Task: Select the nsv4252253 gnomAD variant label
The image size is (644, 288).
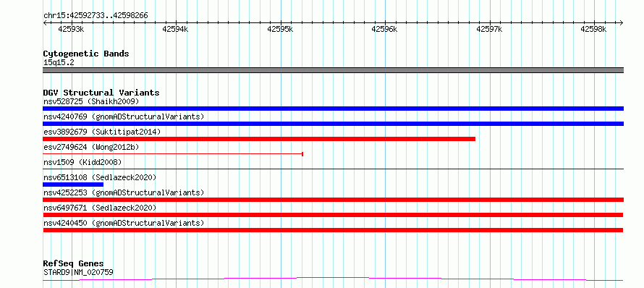Action: point(124,192)
